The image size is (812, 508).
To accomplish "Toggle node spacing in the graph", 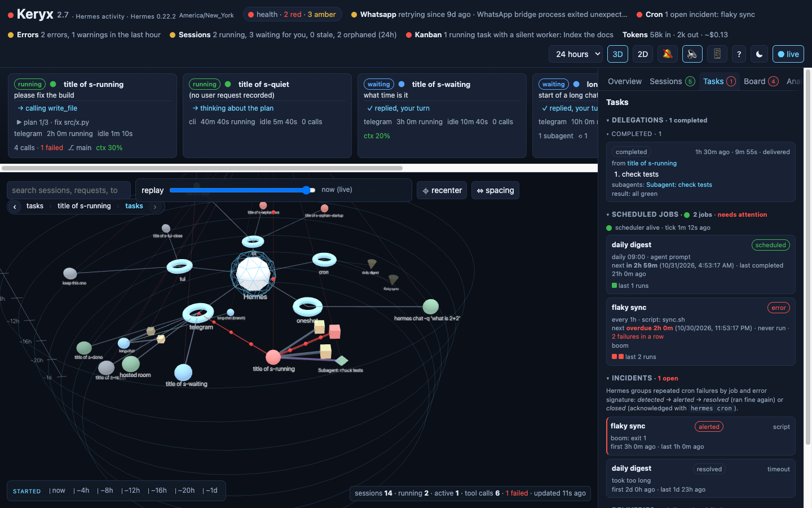I will pos(495,190).
